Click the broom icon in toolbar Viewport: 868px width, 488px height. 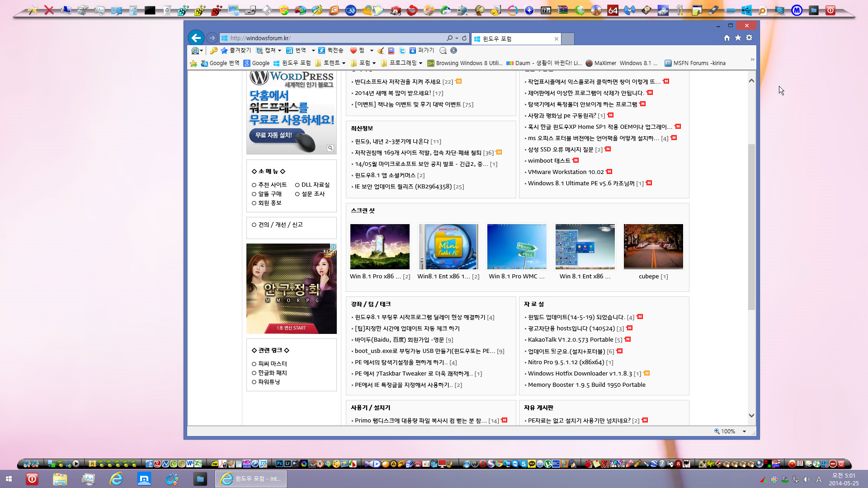(x=381, y=51)
